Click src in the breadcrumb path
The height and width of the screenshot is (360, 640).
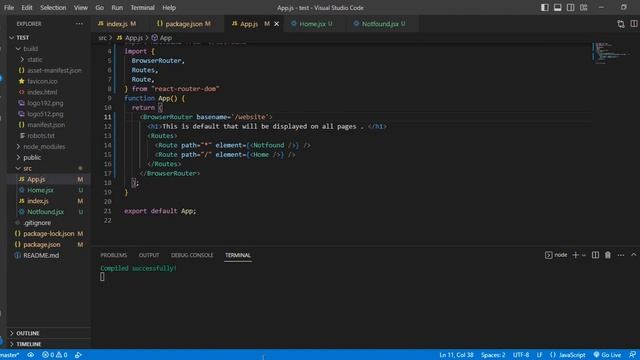102,38
